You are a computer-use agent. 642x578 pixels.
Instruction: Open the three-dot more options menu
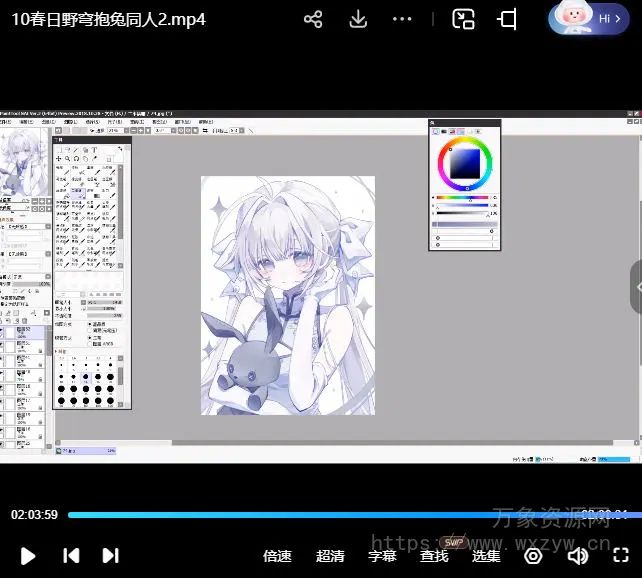[402, 19]
